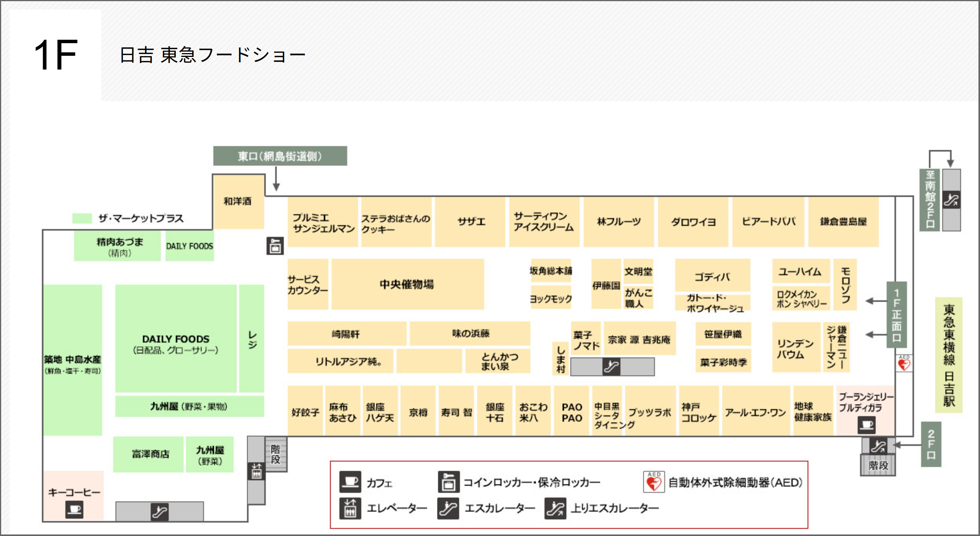Click the サーティワン アイスクリーム shop
The image size is (980, 536).
(544, 222)
